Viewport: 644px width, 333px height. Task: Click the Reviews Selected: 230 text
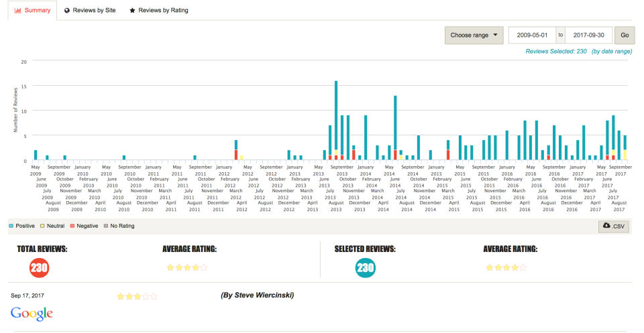point(556,52)
